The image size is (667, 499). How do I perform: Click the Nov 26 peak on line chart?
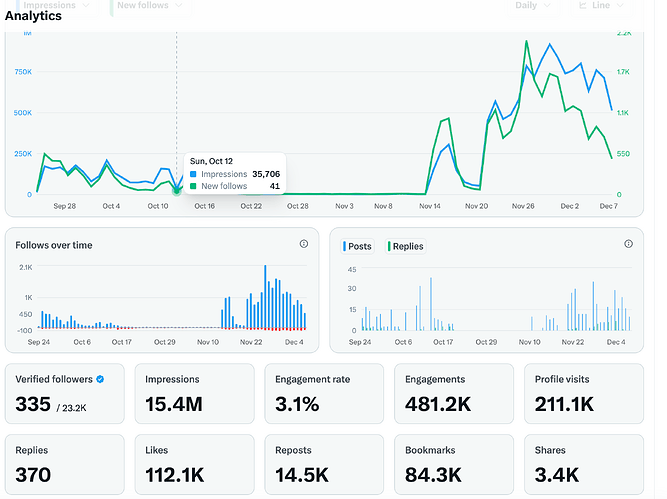[527, 42]
